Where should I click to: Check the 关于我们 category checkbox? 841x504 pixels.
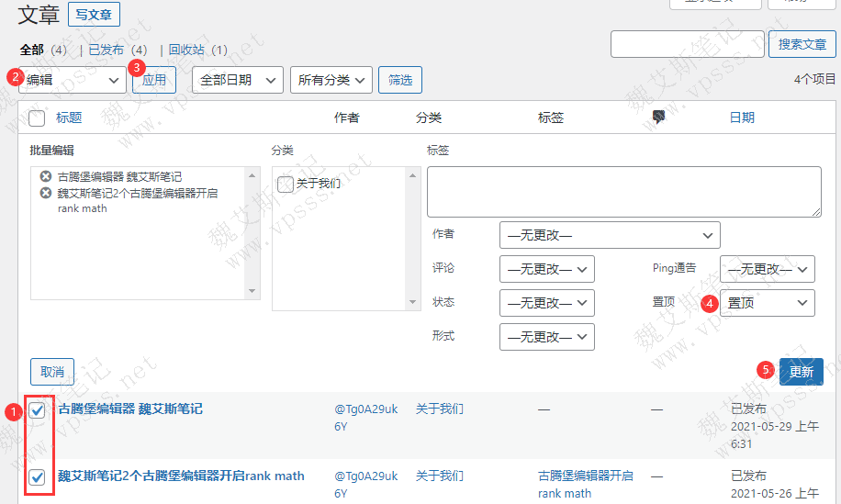(x=286, y=184)
